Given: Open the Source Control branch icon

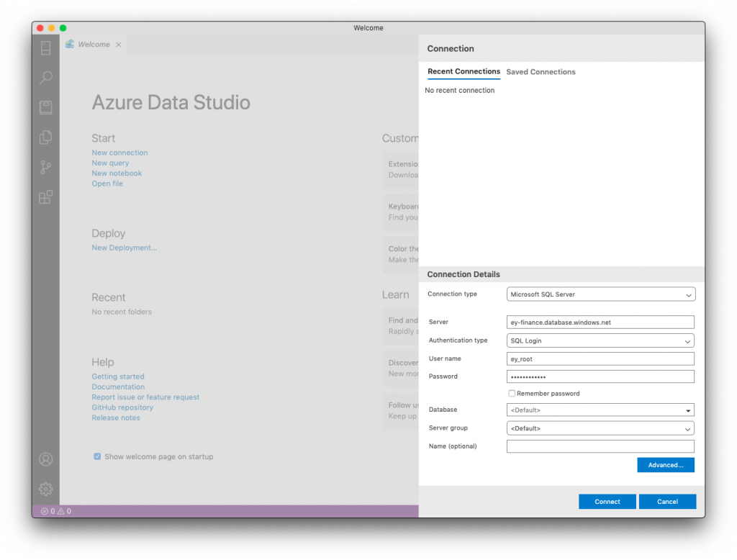Looking at the screenshot, I should [46, 167].
